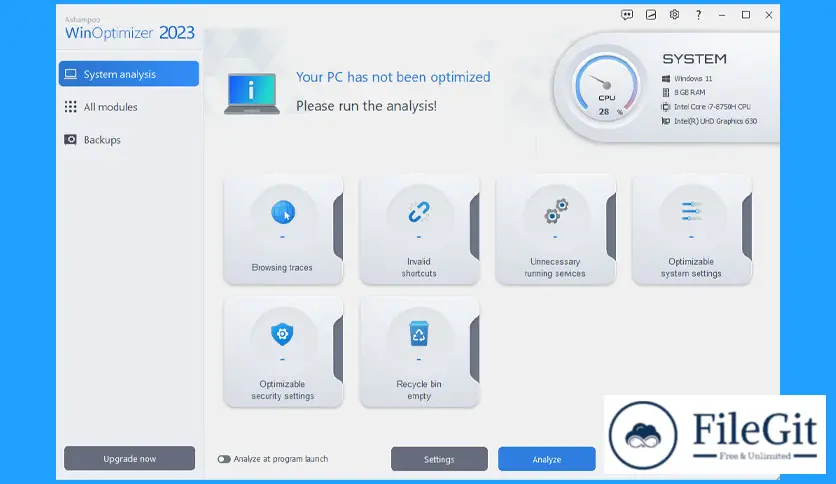The height and width of the screenshot is (484, 836).
Task: Click the graphics card icon in system info
Action: pyautogui.click(x=665, y=121)
